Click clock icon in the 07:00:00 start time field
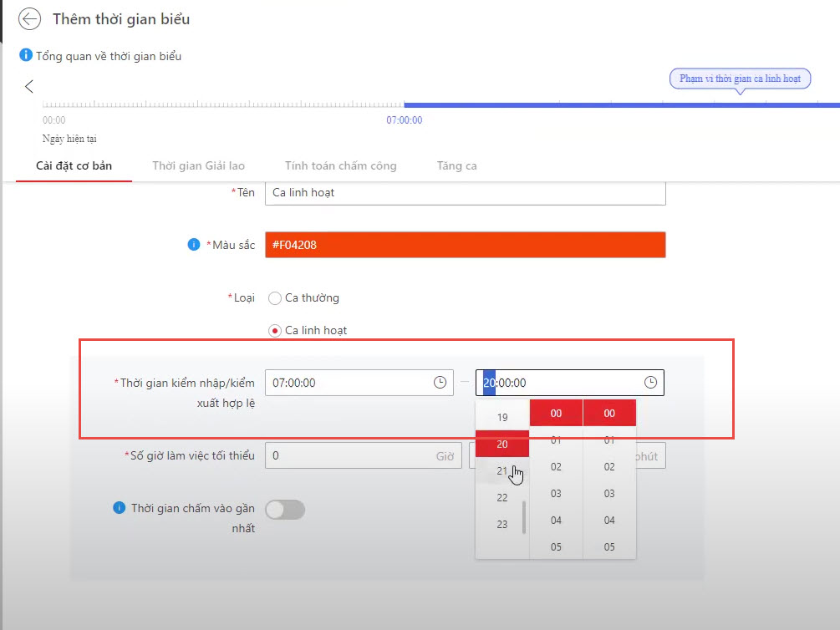 [x=440, y=383]
